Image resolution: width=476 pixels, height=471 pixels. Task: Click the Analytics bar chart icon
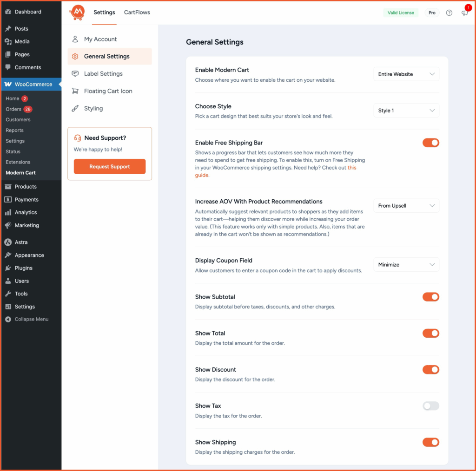pos(8,212)
